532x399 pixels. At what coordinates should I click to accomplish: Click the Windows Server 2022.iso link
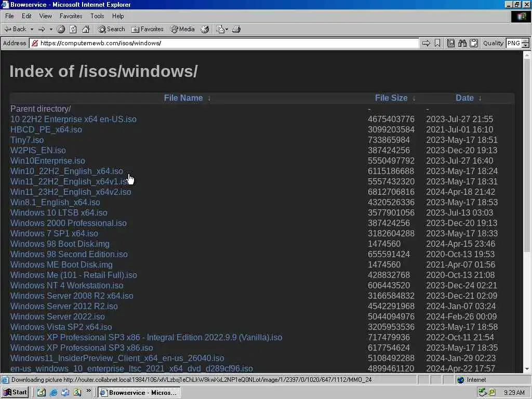tap(57, 316)
